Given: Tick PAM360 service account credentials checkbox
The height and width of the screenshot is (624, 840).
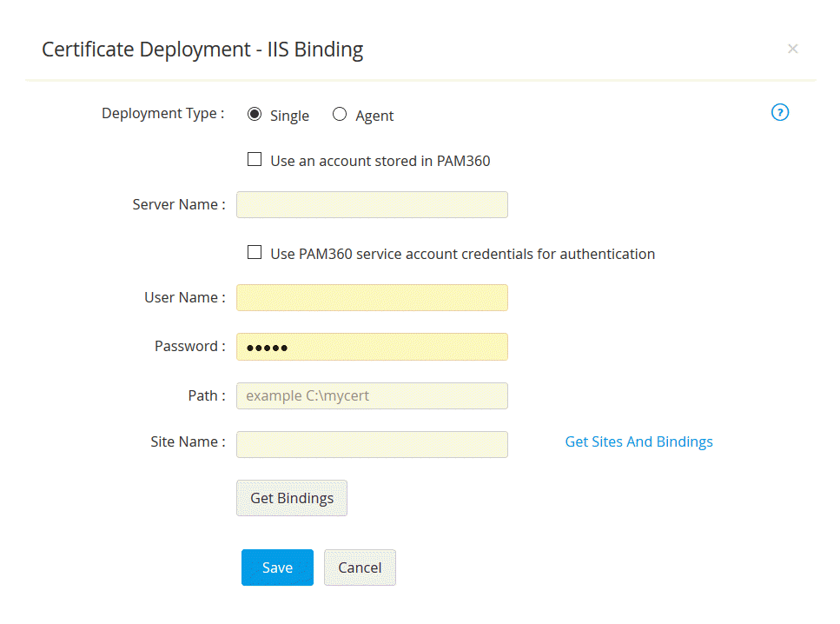Looking at the screenshot, I should (255, 252).
